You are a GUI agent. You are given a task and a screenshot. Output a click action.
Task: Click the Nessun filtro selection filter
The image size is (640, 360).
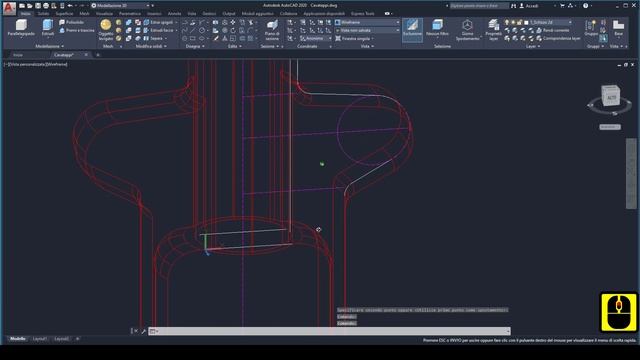(437, 28)
